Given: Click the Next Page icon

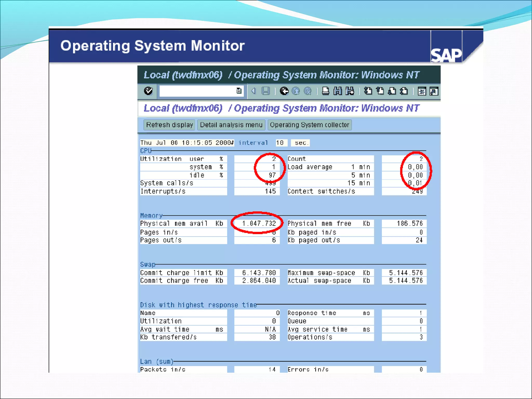Looking at the screenshot, I should tap(392, 91).
